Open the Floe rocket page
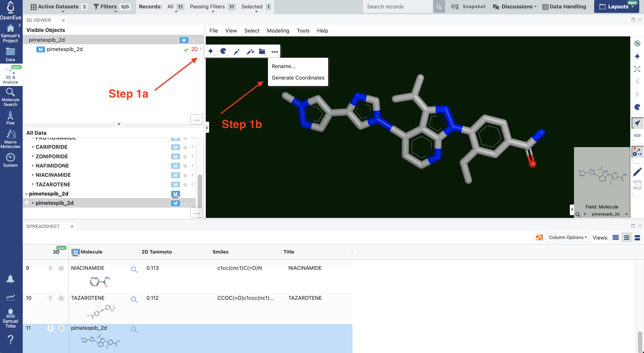 point(10,118)
